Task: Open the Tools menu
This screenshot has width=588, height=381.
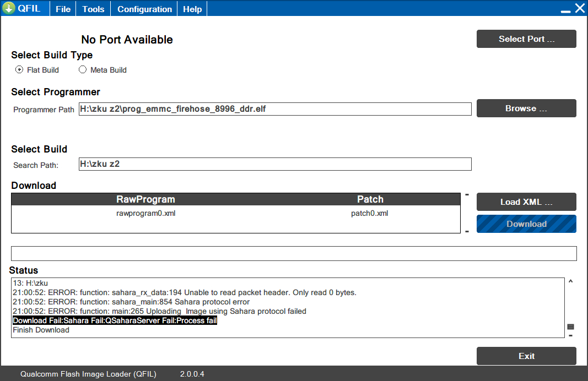Action: point(93,9)
